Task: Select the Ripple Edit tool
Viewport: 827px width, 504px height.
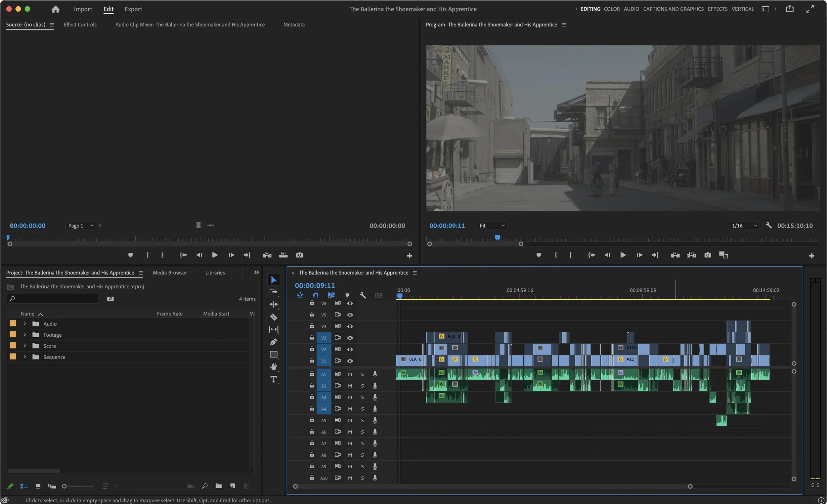Action: click(x=274, y=304)
